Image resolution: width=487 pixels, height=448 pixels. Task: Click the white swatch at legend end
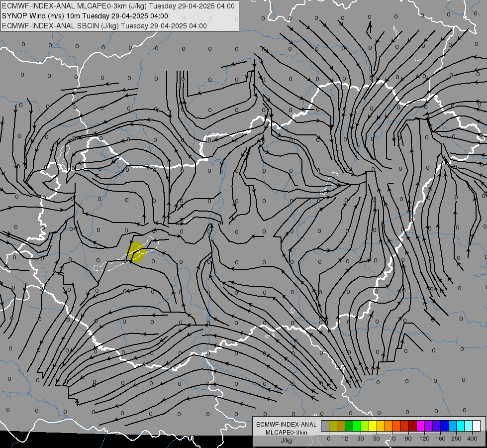[x=477, y=426]
